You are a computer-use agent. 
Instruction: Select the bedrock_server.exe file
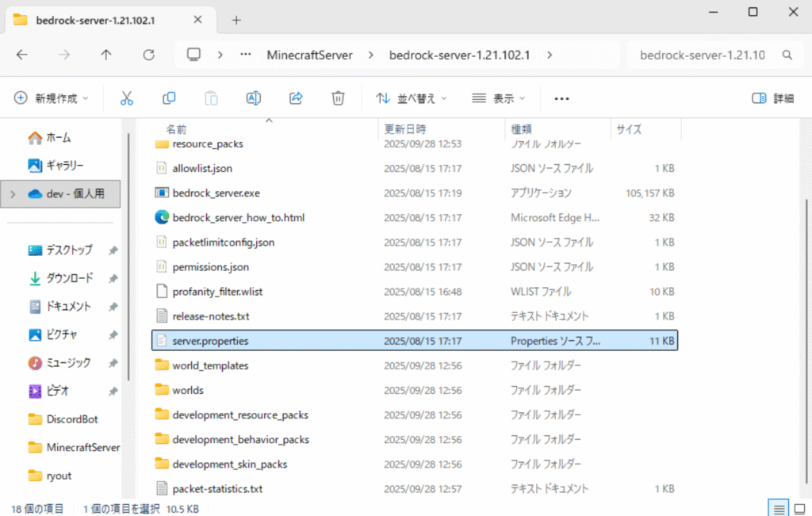click(216, 193)
